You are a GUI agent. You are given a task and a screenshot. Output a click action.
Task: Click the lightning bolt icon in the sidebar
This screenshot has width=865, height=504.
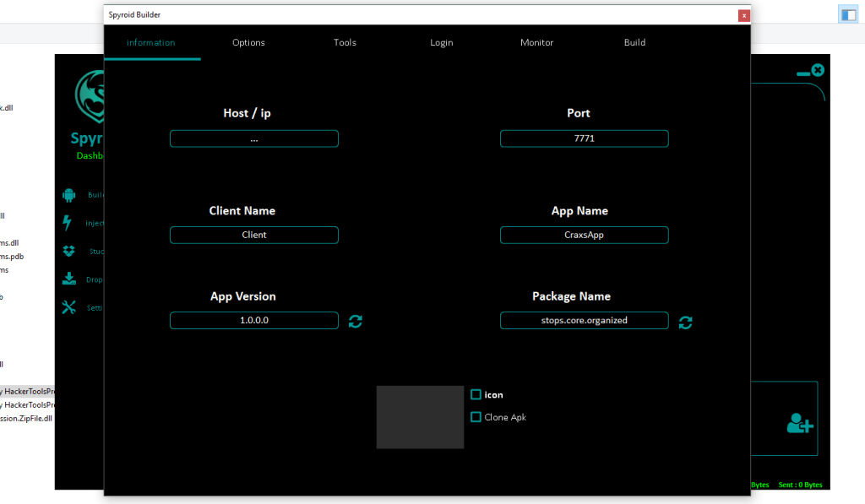68,223
